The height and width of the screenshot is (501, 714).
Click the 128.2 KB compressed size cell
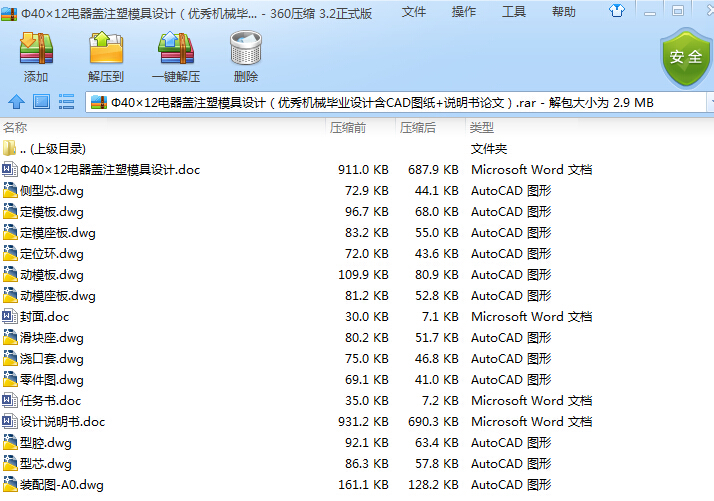point(433,485)
